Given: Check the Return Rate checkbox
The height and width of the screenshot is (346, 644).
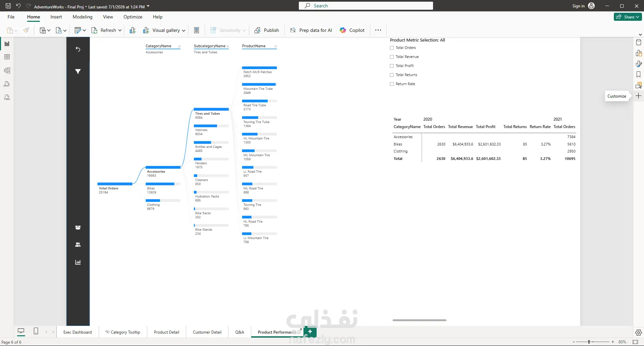Looking at the screenshot, I should 392,84.
